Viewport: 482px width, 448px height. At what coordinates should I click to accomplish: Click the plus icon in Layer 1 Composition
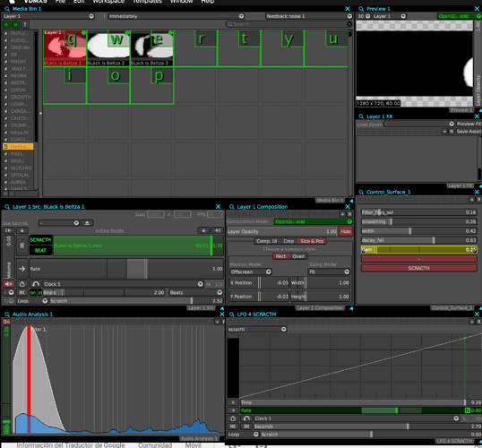coord(343,214)
